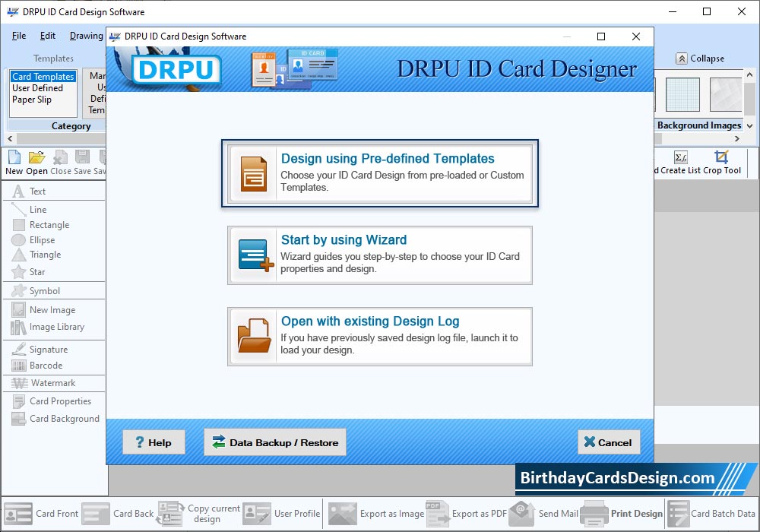This screenshot has height=532, width=760.
Task: Click the Cancel button
Action: tap(609, 442)
